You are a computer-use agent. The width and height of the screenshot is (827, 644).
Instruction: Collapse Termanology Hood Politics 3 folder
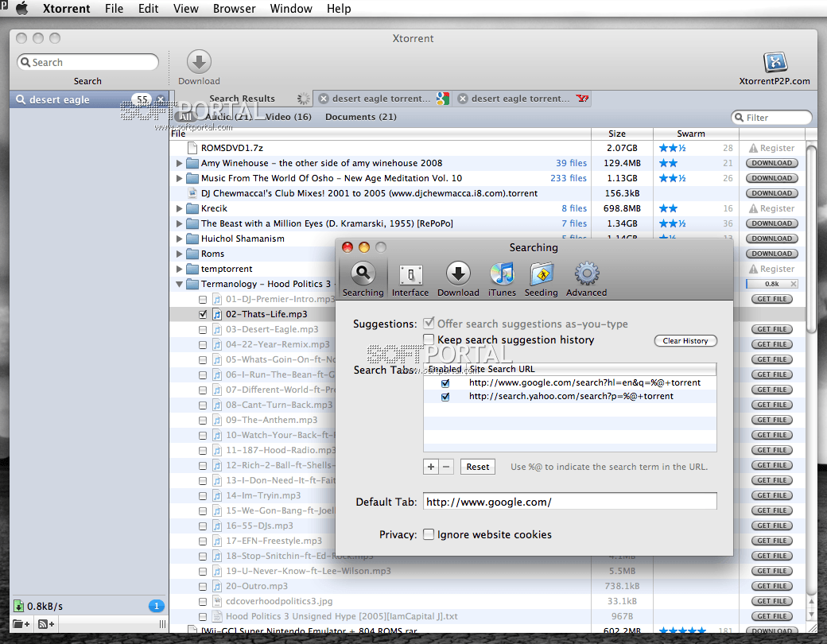(180, 285)
